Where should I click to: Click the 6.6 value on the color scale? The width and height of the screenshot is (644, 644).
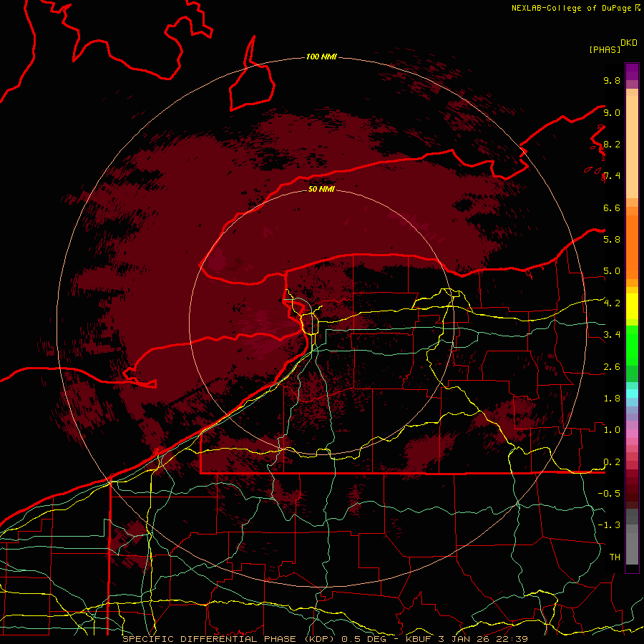(x=612, y=208)
